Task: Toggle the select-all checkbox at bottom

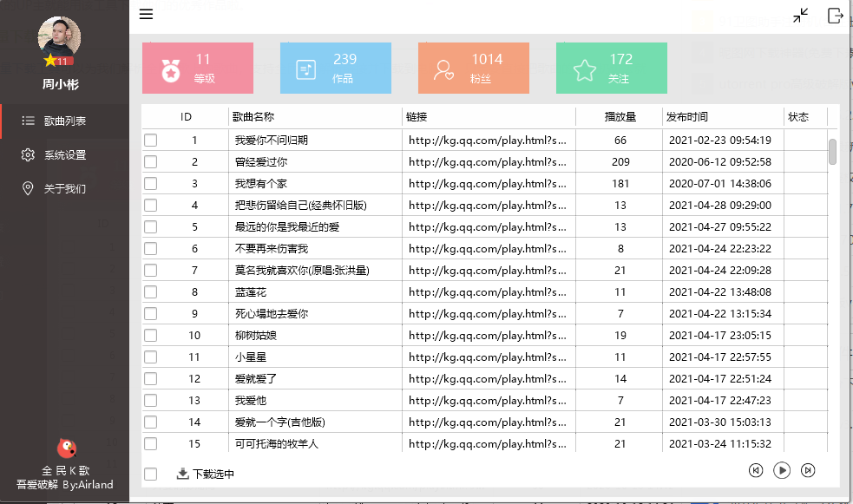Action: click(151, 474)
